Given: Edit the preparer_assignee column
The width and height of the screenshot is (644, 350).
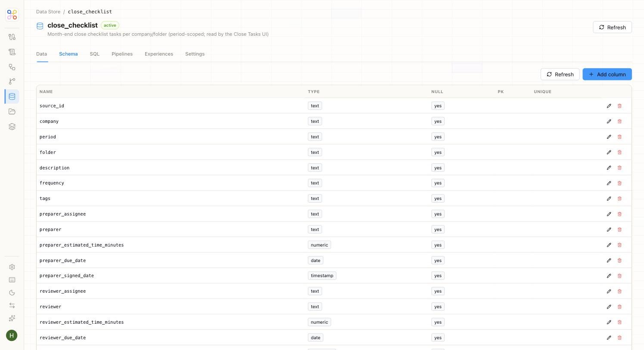Looking at the screenshot, I should tap(609, 214).
